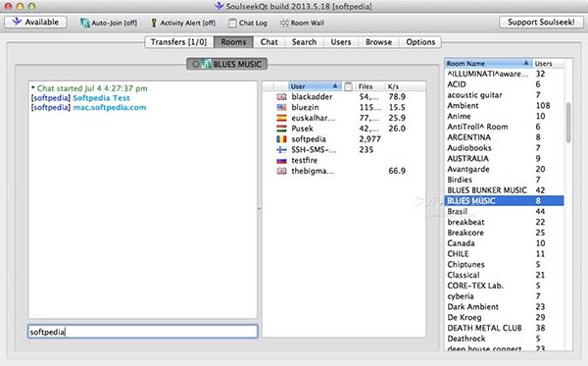Viewport: 588px width, 366px height.
Task: Open the Users tab
Action: (341, 42)
